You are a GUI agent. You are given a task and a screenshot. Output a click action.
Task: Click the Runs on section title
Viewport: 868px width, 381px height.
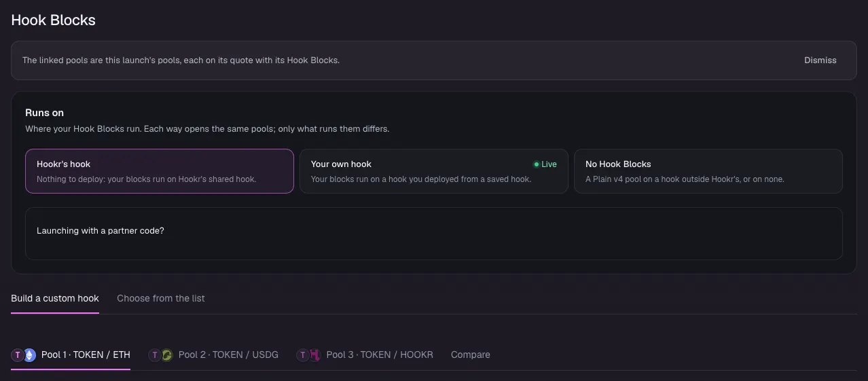tap(44, 113)
